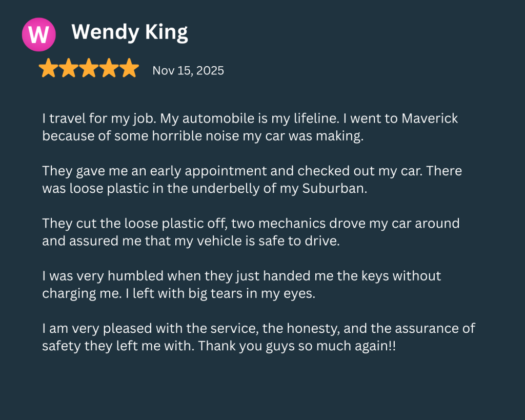Select the fifth and last rating star
This screenshot has width=525, height=420.
pyautogui.click(x=129, y=68)
